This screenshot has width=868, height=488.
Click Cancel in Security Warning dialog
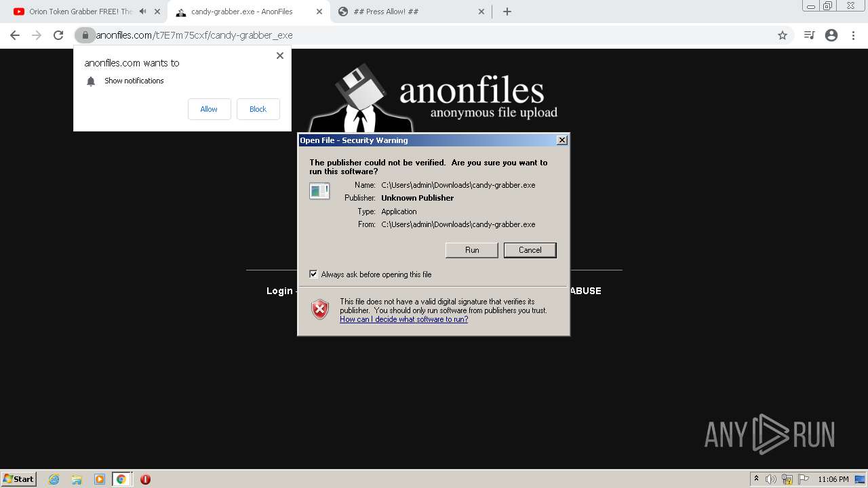(530, 250)
